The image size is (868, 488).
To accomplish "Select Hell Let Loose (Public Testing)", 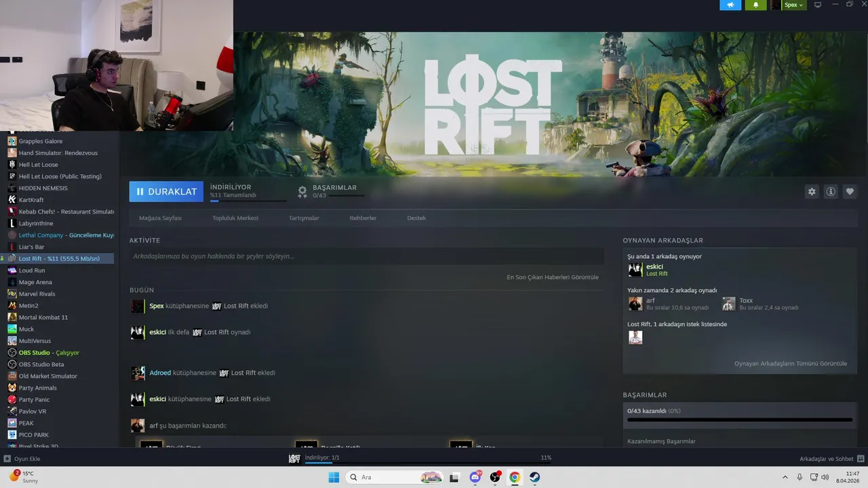I will point(60,176).
